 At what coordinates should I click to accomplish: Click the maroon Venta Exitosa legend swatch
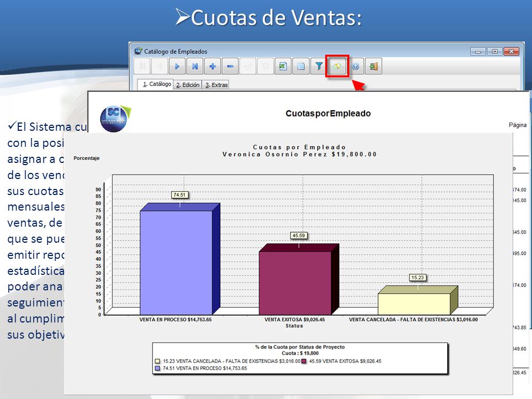[304, 361]
